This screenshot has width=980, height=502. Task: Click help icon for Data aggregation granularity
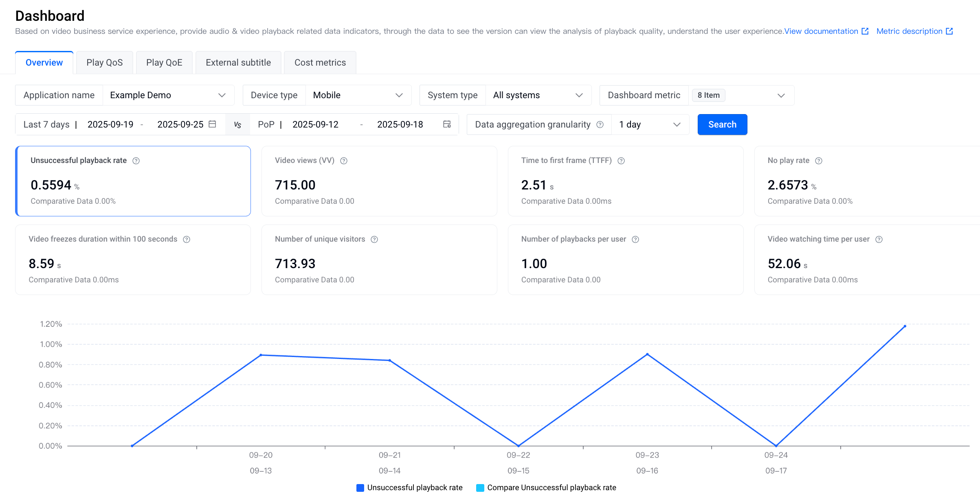tap(600, 125)
